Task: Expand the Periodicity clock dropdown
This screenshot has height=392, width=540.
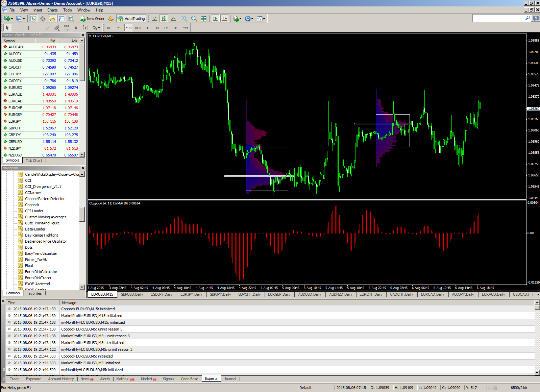Action: click(252, 19)
